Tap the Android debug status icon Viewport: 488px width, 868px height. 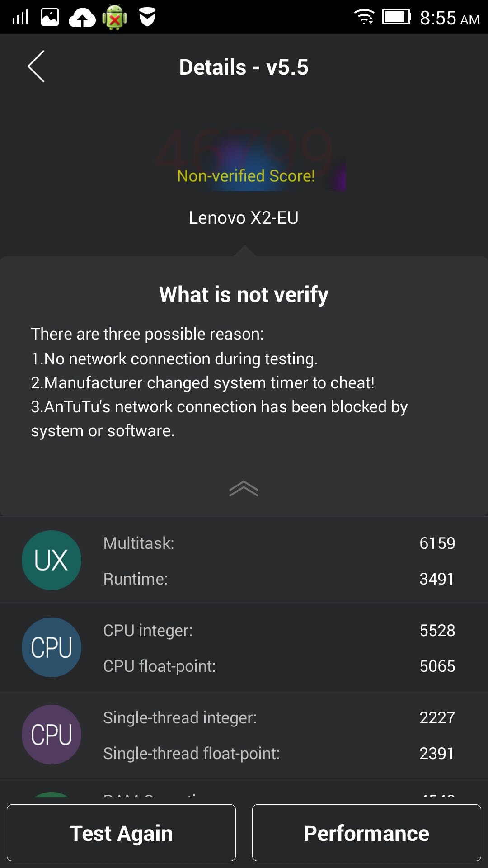[115, 18]
